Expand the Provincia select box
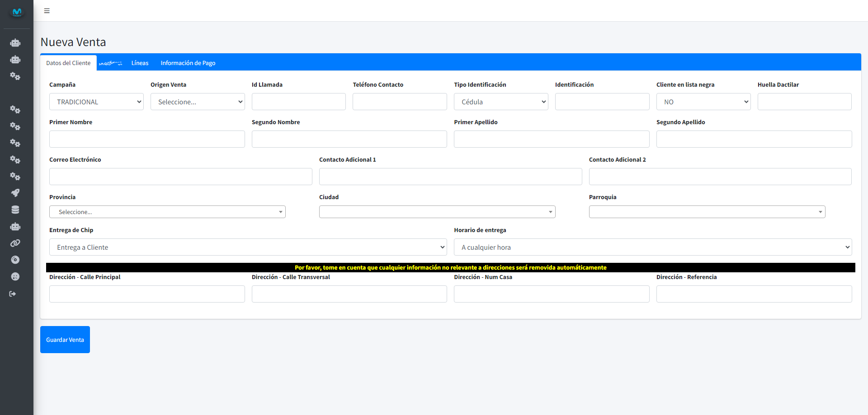 pos(167,212)
